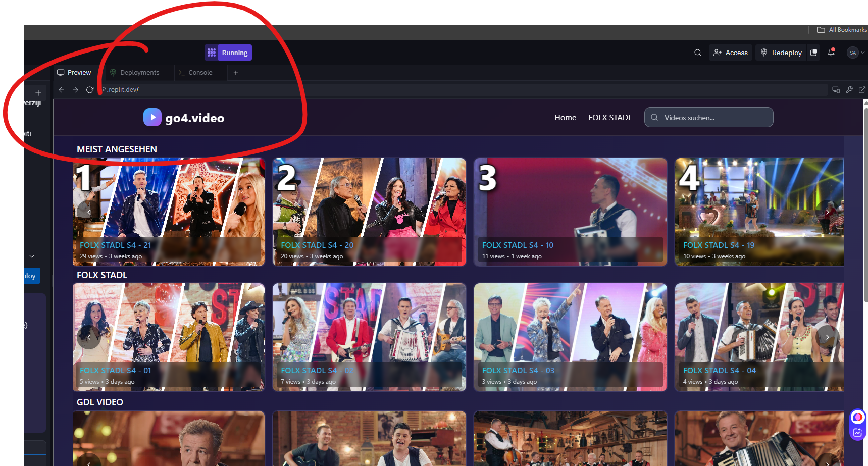
Task: Open the Console tab
Action: click(195, 73)
